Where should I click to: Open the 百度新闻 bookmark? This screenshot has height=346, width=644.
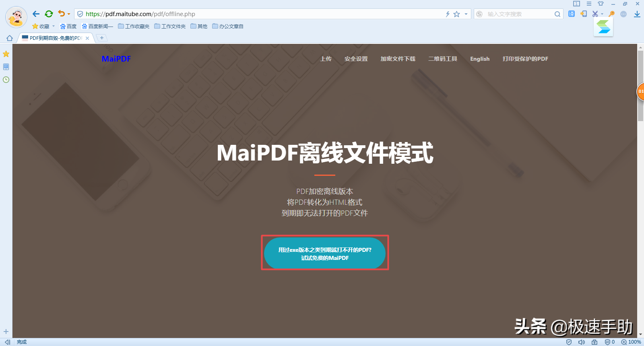(98, 26)
